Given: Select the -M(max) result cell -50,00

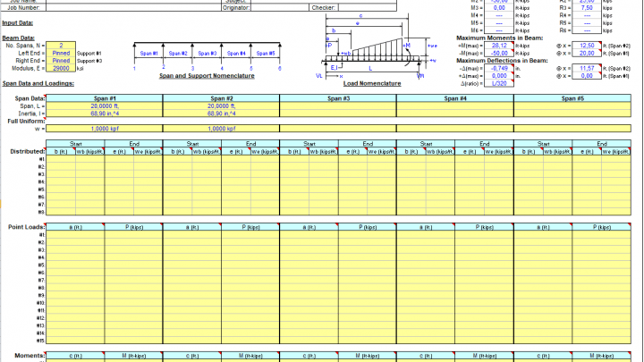Looking at the screenshot, I should pyautogui.click(x=499, y=53).
